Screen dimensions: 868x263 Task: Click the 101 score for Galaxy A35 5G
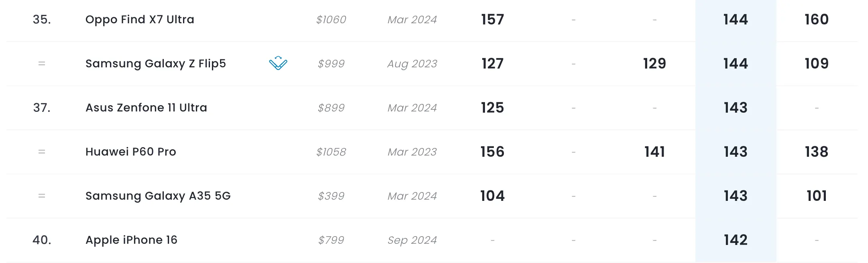tap(816, 196)
